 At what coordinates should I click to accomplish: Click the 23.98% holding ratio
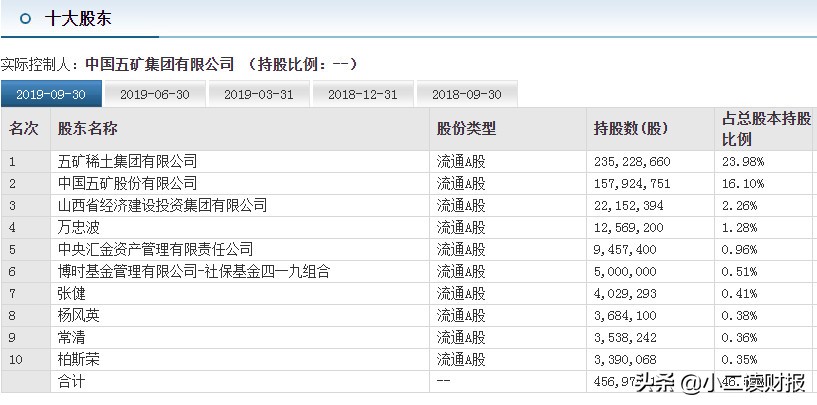coord(742,162)
